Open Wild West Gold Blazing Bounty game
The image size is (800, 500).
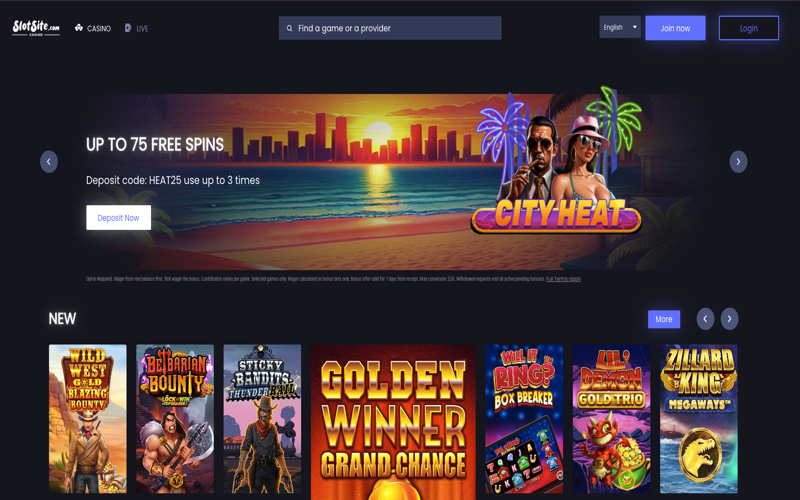(88, 418)
